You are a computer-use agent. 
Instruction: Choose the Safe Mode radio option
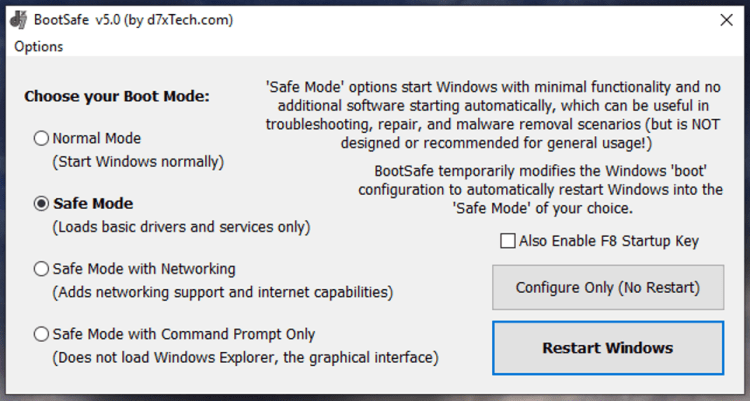point(41,204)
